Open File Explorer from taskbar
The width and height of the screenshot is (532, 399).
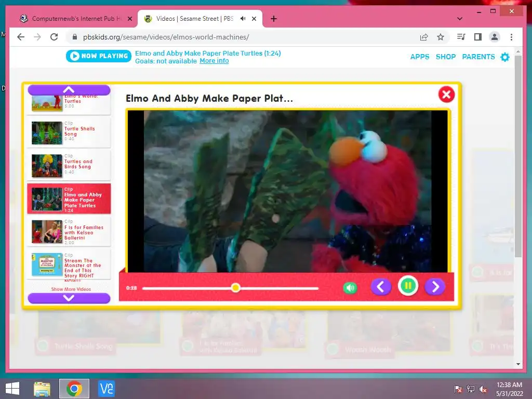click(x=42, y=389)
